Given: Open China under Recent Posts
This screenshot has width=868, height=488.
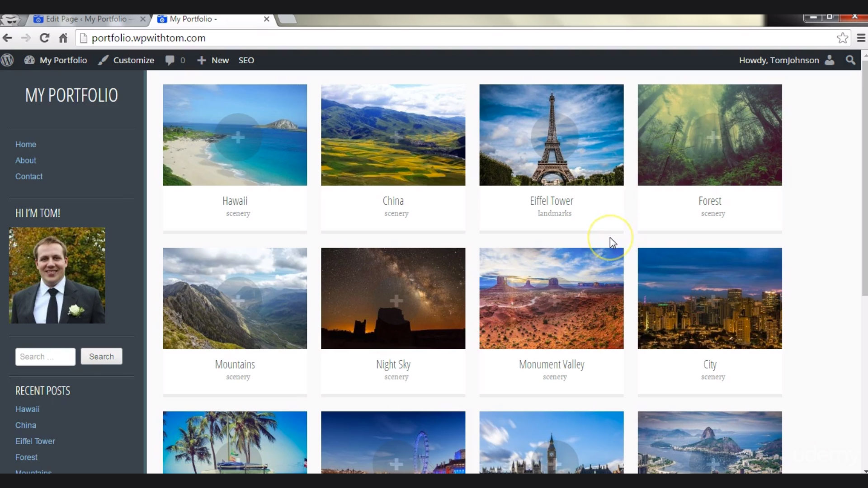Looking at the screenshot, I should click(26, 425).
